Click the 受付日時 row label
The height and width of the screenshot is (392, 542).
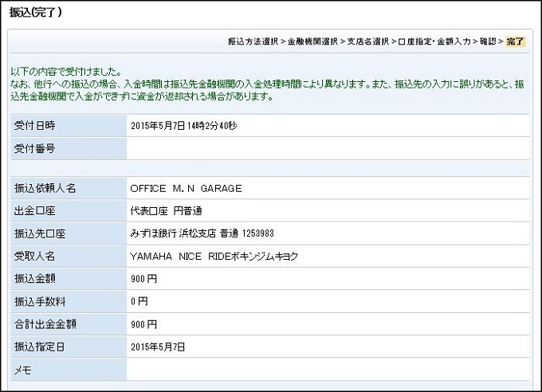coord(34,126)
